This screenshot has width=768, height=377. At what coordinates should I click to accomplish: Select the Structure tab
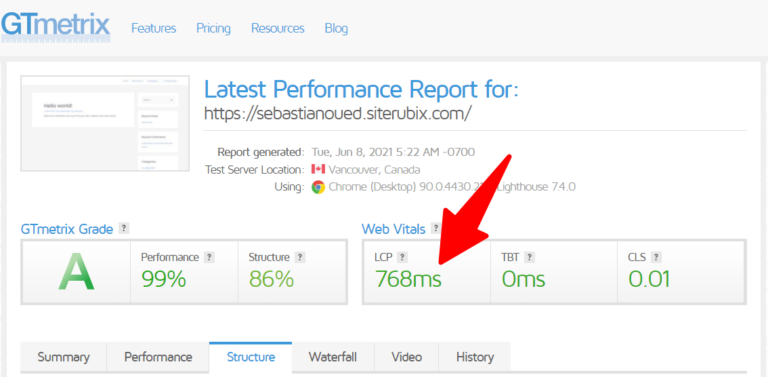(251, 357)
